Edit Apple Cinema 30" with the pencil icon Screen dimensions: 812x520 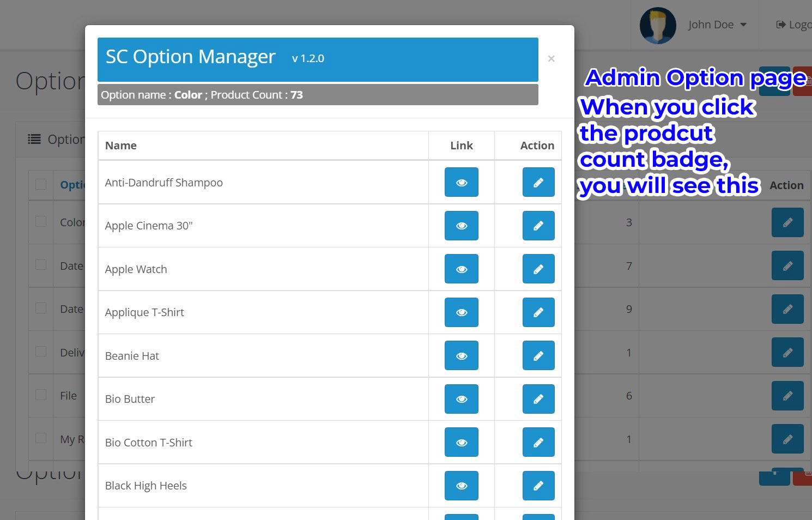[538, 226]
